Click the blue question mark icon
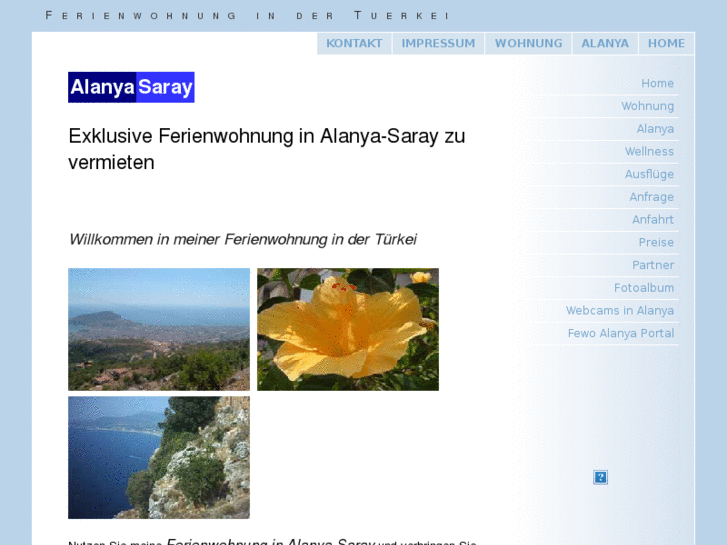Viewport: 727px width, 545px height. tap(600, 477)
